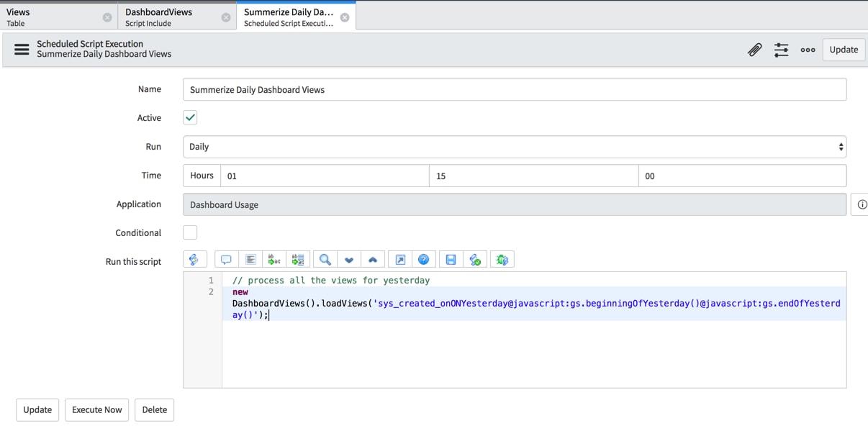Uncheck the Active checkbox

[x=189, y=117]
